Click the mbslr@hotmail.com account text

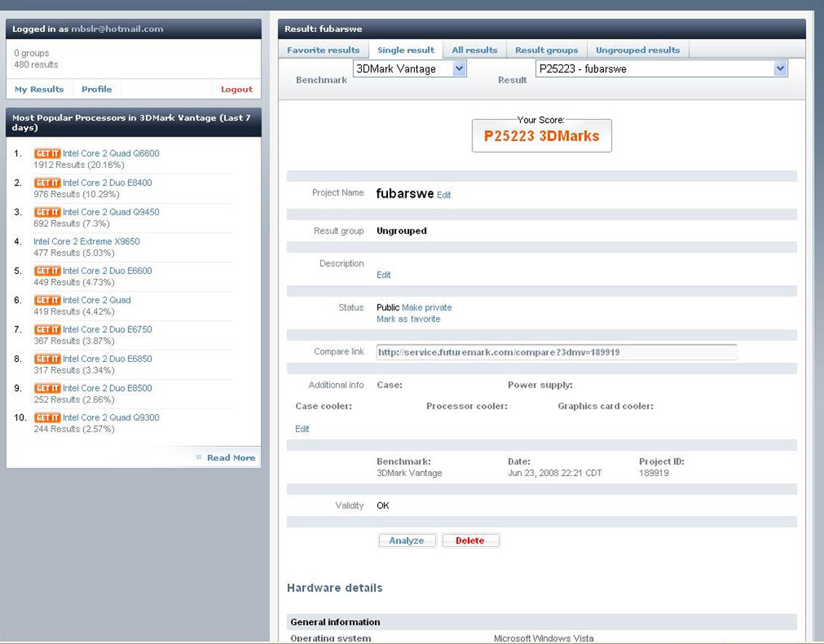click(117, 29)
